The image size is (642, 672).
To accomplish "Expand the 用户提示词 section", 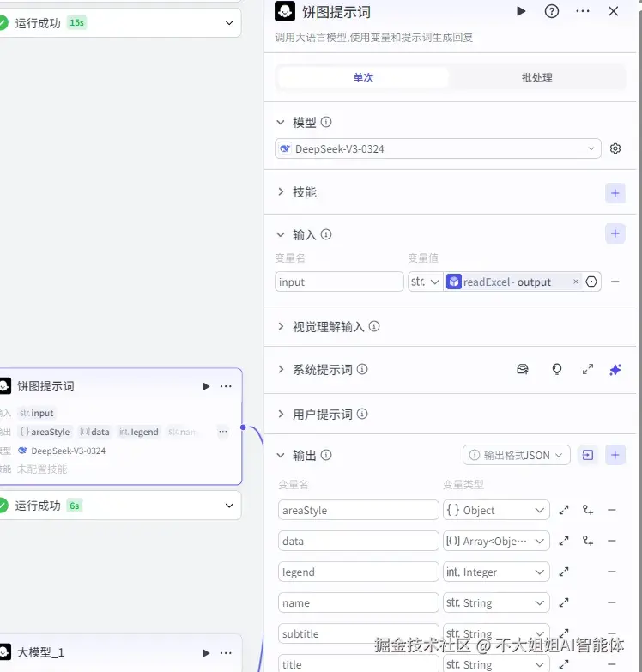I will pyautogui.click(x=281, y=414).
